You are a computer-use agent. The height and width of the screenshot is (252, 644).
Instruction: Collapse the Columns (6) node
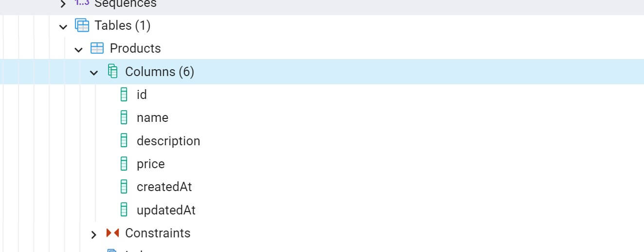[94, 73]
